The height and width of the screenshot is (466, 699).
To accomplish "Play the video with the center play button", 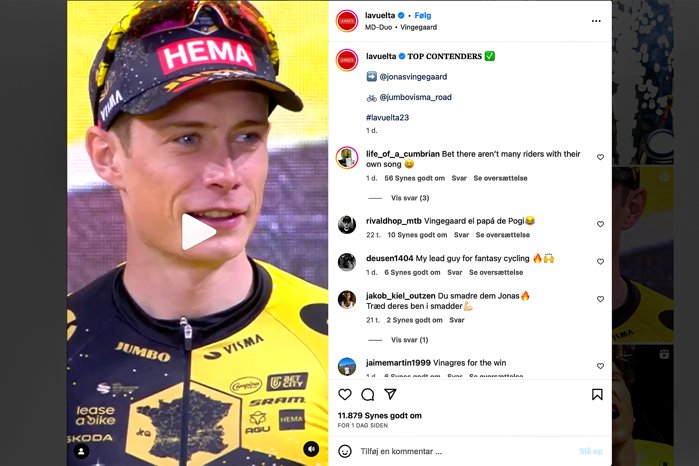I will pyautogui.click(x=198, y=232).
